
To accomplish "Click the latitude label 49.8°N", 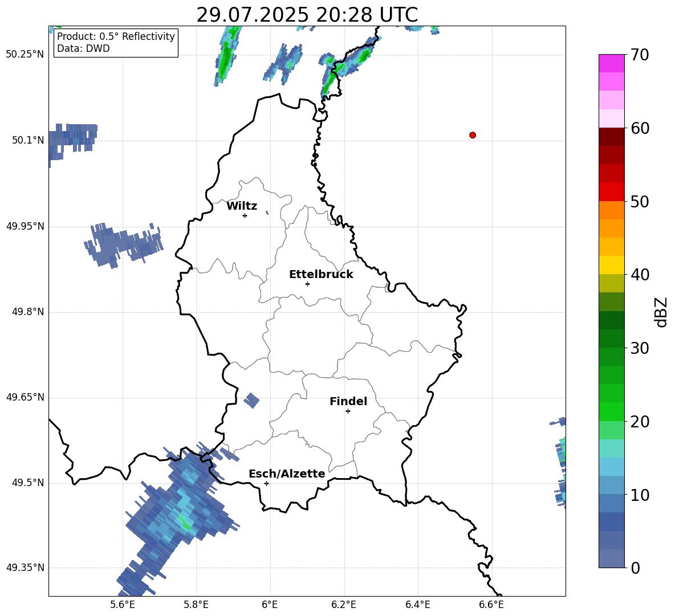I will pyautogui.click(x=28, y=312).
